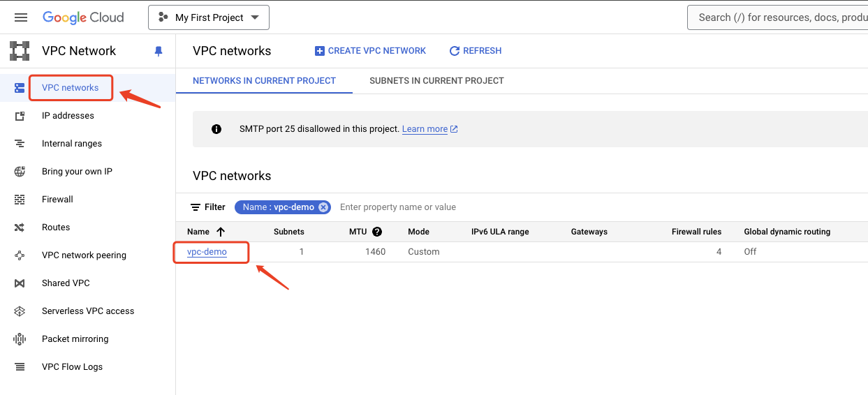868x395 pixels.
Task: Click the Packet mirroring sidebar icon
Action: (20, 339)
